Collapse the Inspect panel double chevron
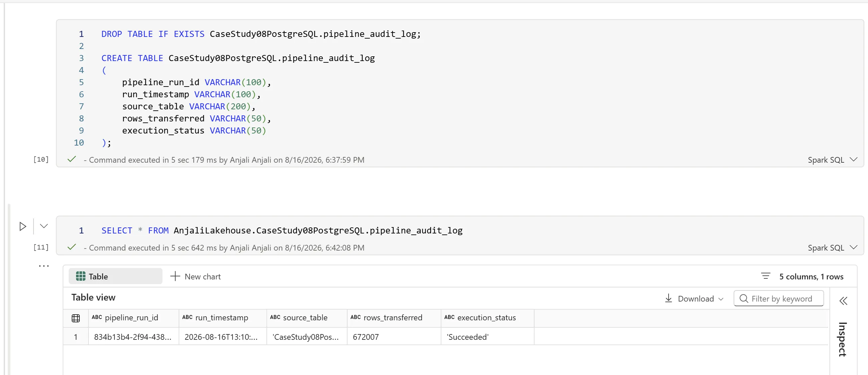 (x=844, y=301)
